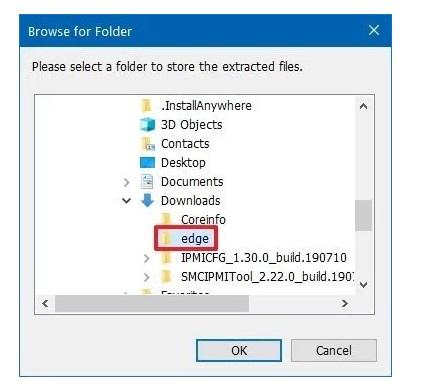Image resolution: width=429 pixels, height=389 pixels.
Task: Click the horizontal scrollbar right arrow
Action: click(x=345, y=303)
